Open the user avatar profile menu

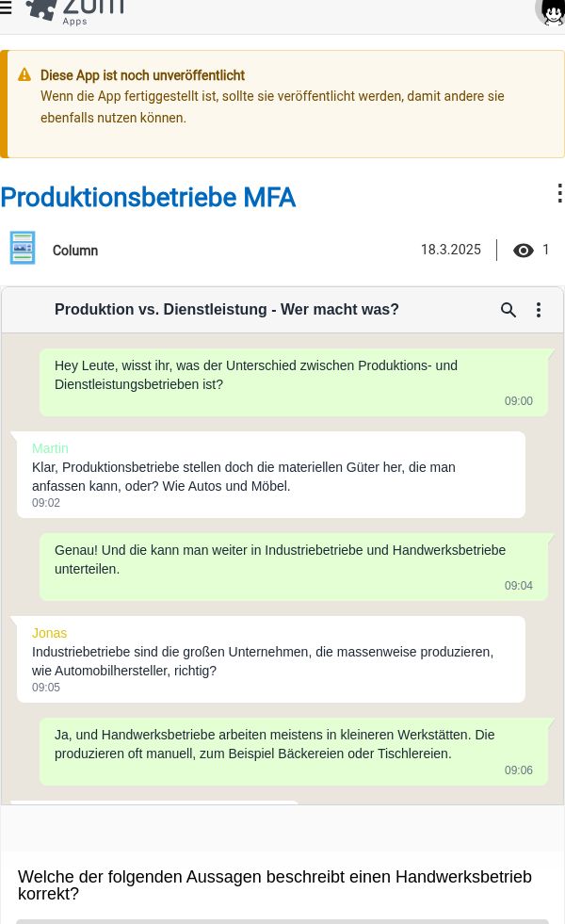(552, 12)
